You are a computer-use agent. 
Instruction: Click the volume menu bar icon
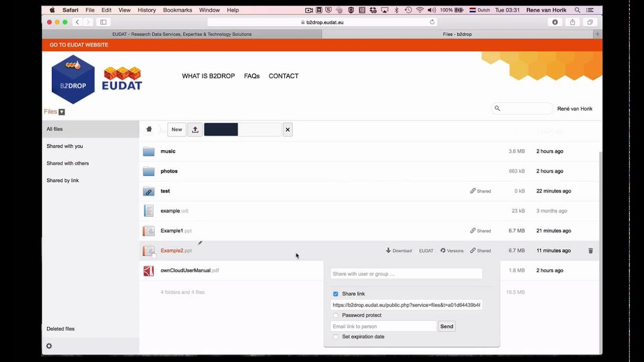click(x=432, y=10)
